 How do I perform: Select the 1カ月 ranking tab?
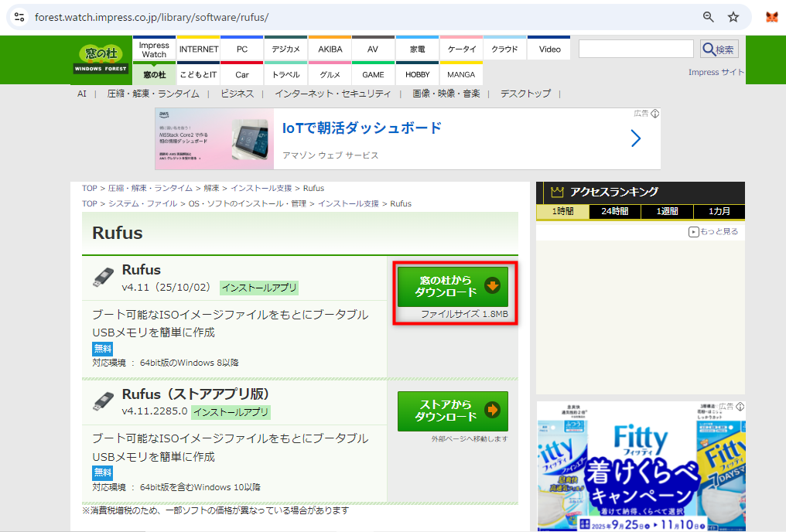click(719, 212)
